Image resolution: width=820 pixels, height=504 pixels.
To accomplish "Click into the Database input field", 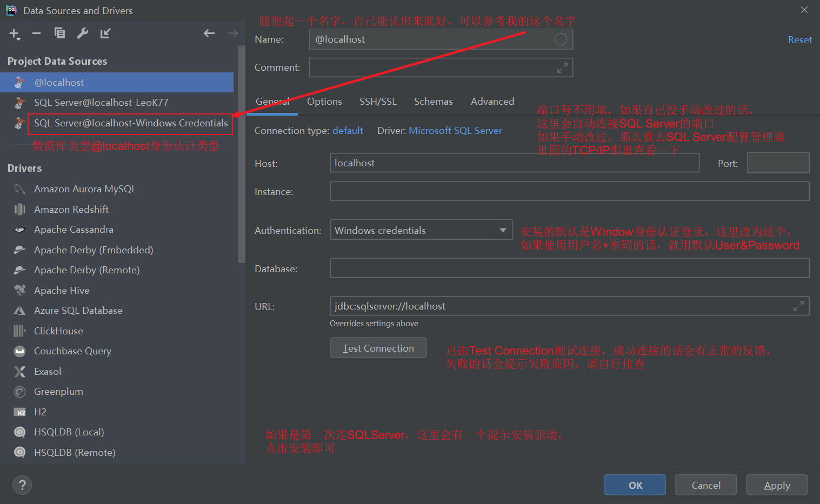I will pos(570,268).
